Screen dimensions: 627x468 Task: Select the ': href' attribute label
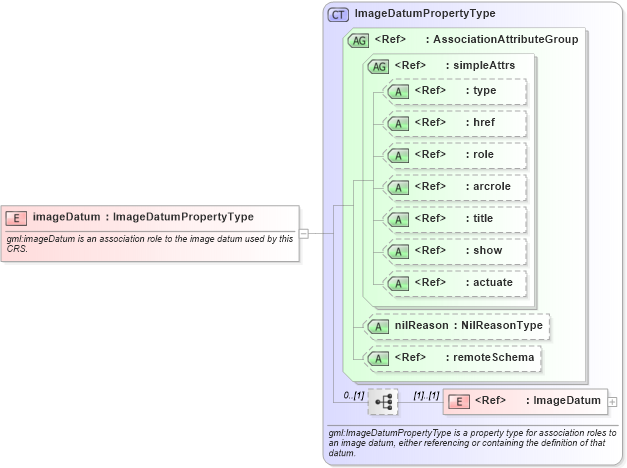tap(480, 122)
